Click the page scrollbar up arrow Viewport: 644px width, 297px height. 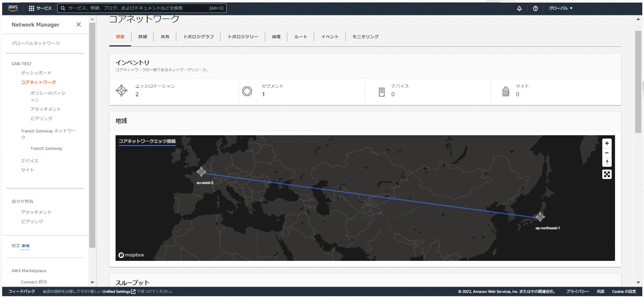click(x=638, y=19)
